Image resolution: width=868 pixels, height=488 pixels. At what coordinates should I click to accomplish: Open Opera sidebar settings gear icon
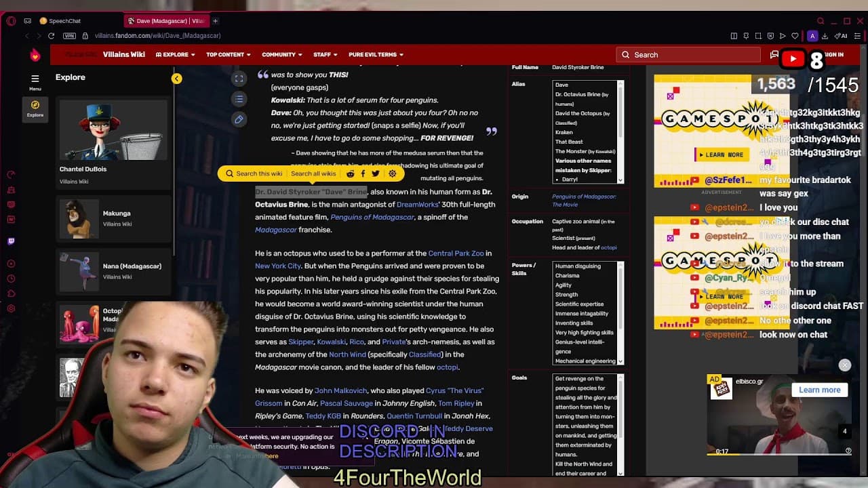[x=11, y=308]
